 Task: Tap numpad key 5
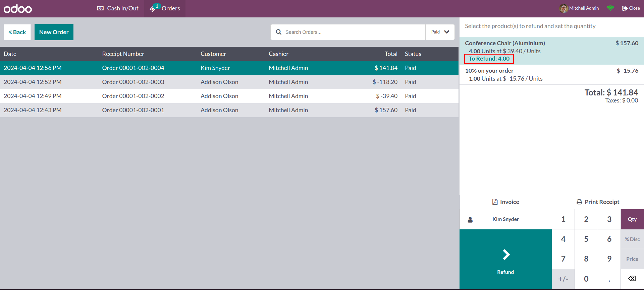coord(586,239)
